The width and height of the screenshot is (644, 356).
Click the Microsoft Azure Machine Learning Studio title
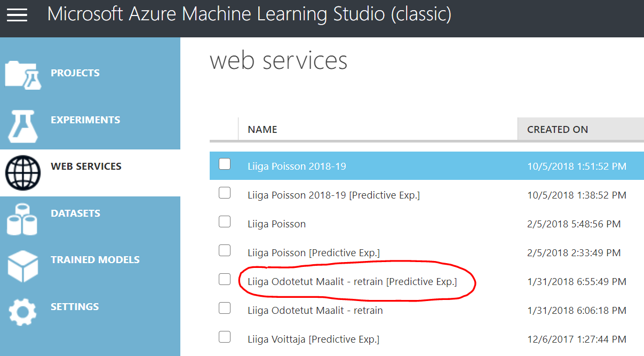[249, 14]
